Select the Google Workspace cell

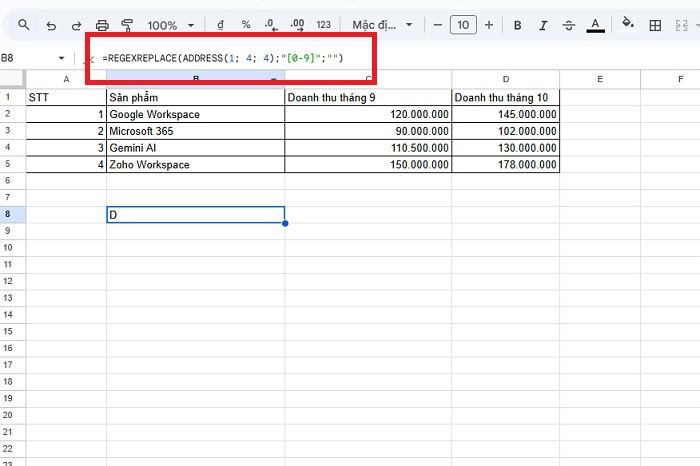click(x=196, y=114)
